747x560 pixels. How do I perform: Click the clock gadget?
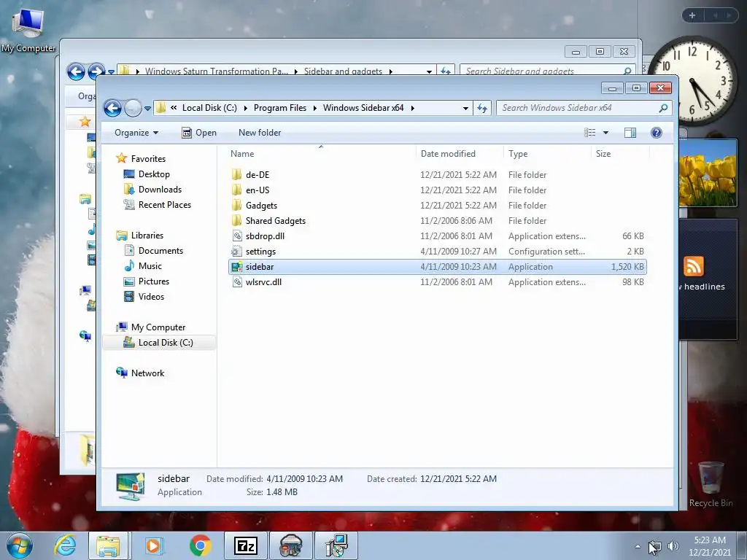click(693, 80)
